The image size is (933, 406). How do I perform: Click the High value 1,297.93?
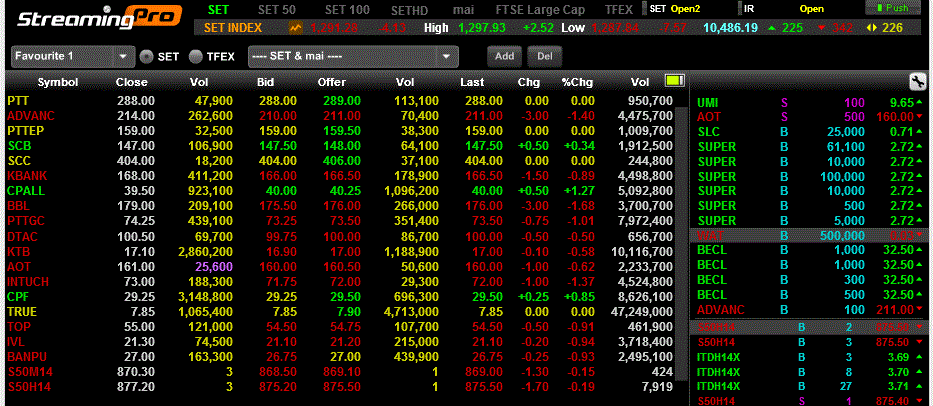point(482,27)
